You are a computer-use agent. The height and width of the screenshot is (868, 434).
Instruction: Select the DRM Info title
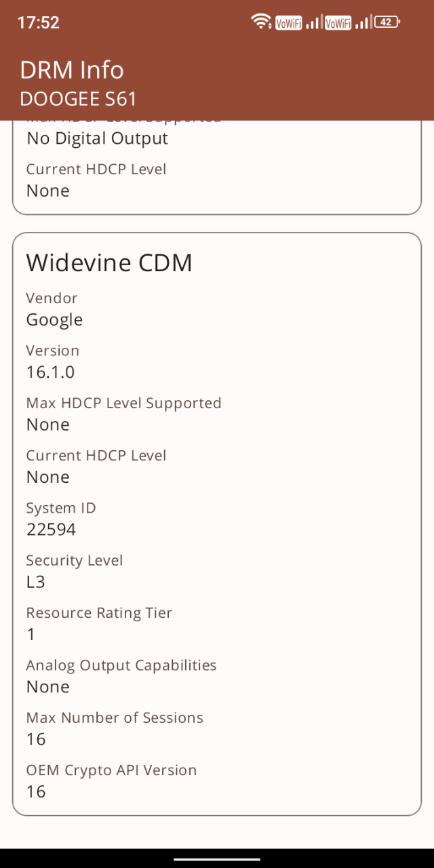pos(72,70)
